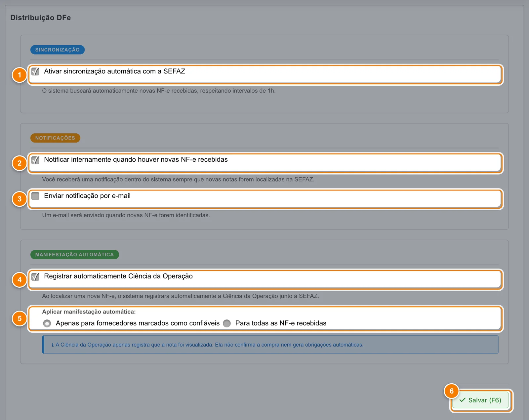Screen dimensions: 529x420
Task: Toggle 'Registrar automaticamente Ciência da Operação' checkbox
Action: pos(35,276)
